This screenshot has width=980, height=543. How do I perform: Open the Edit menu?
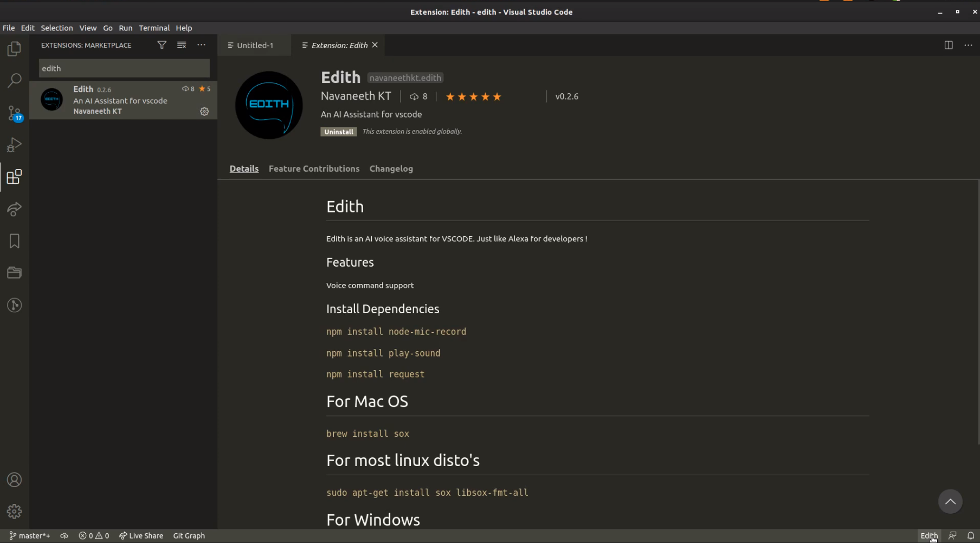pos(28,28)
